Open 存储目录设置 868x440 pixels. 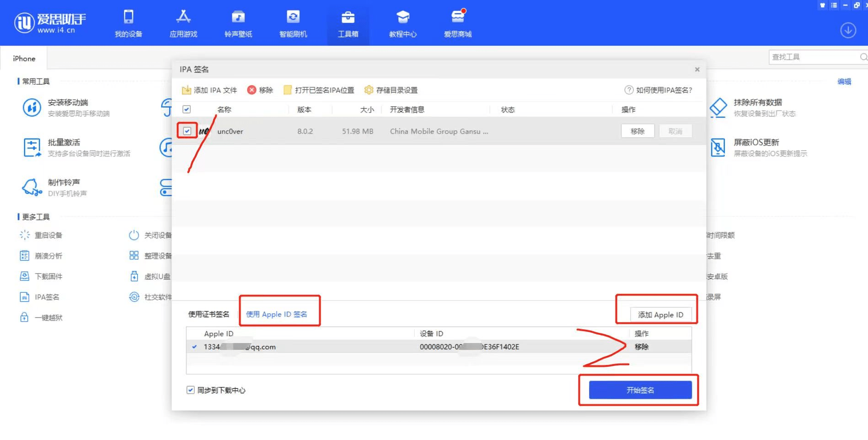pos(391,90)
